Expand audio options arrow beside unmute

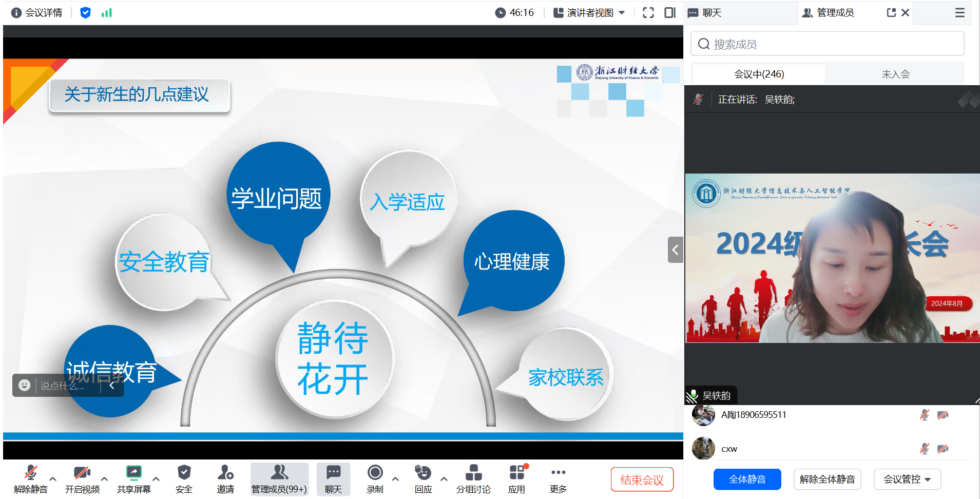point(53,479)
